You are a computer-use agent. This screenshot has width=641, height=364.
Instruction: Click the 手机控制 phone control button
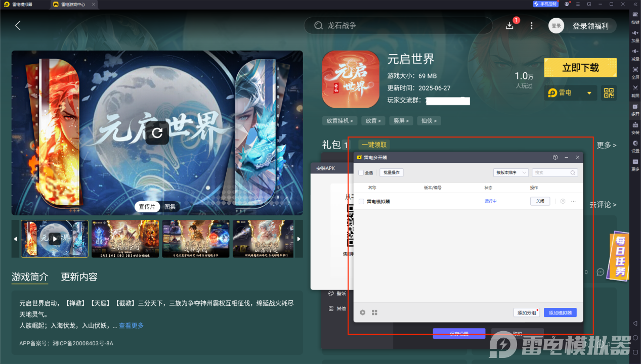[x=545, y=4]
